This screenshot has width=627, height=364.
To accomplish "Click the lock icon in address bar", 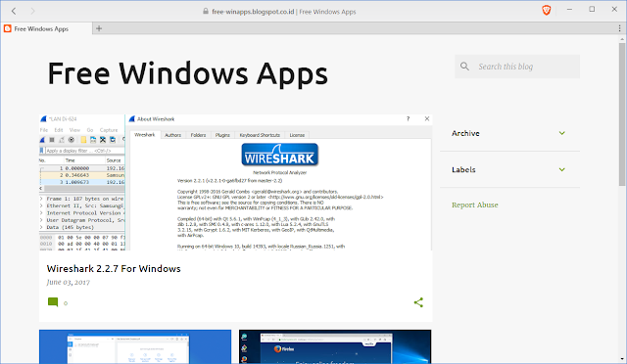I will pos(206,11).
